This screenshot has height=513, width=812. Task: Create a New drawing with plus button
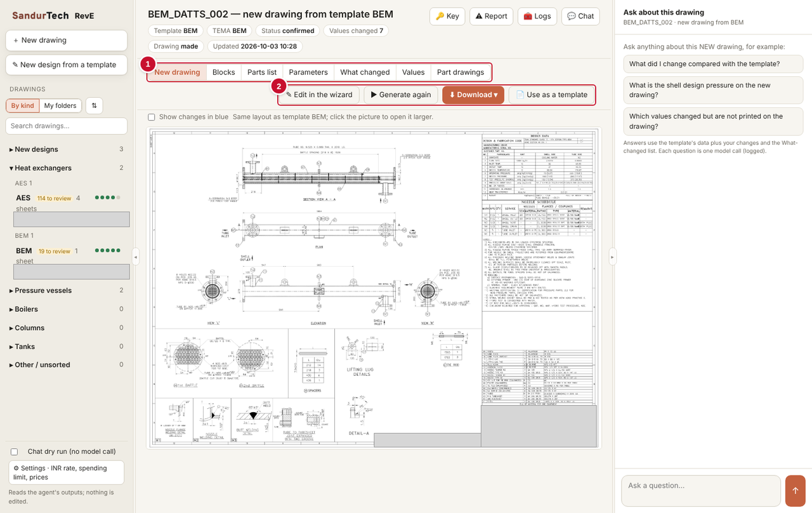coord(67,40)
